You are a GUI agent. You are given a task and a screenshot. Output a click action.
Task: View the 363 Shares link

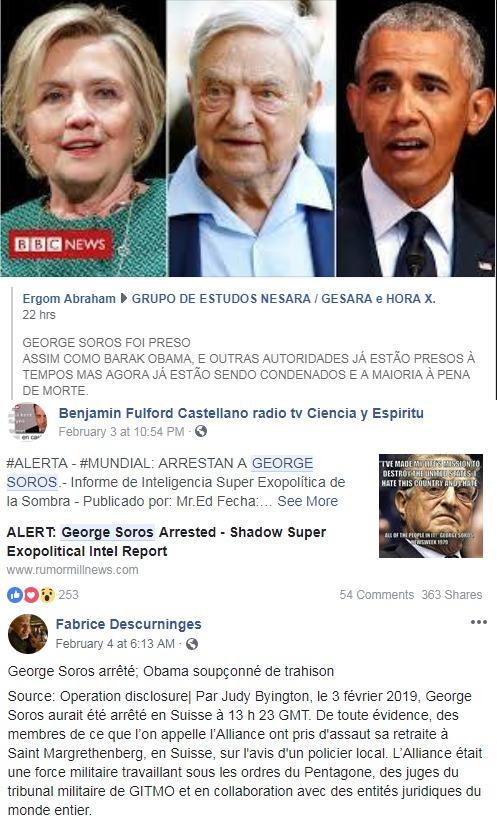pyautogui.click(x=452, y=595)
